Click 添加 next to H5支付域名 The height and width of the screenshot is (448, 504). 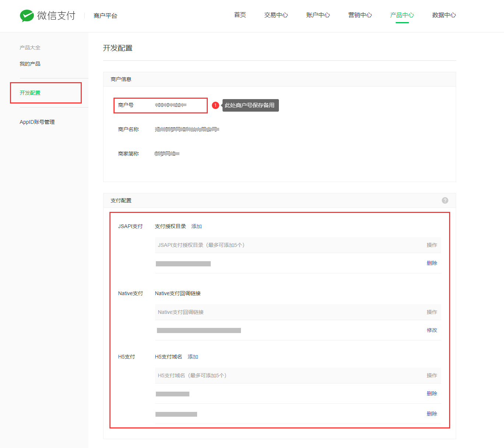(x=193, y=357)
